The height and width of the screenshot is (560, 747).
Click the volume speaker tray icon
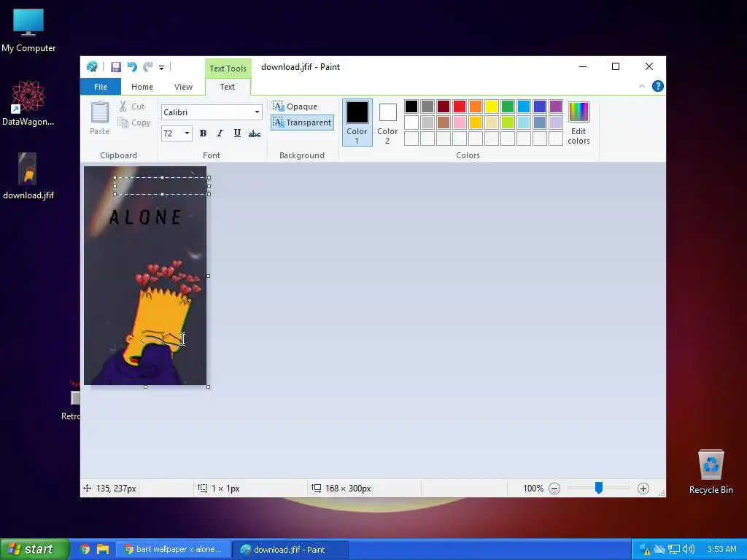coord(689,550)
